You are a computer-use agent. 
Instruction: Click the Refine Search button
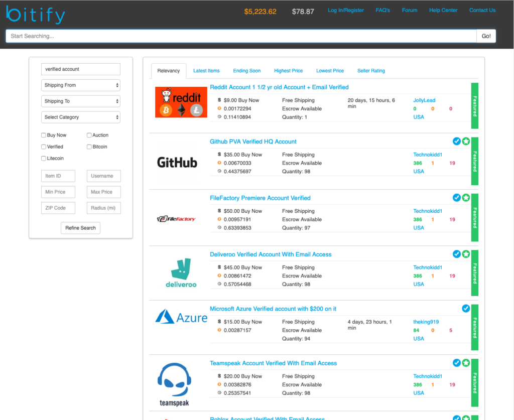coord(81,228)
